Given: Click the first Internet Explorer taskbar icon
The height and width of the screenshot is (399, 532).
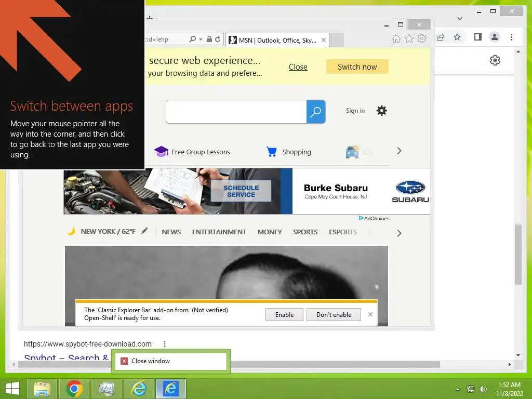Looking at the screenshot, I should (138, 389).
